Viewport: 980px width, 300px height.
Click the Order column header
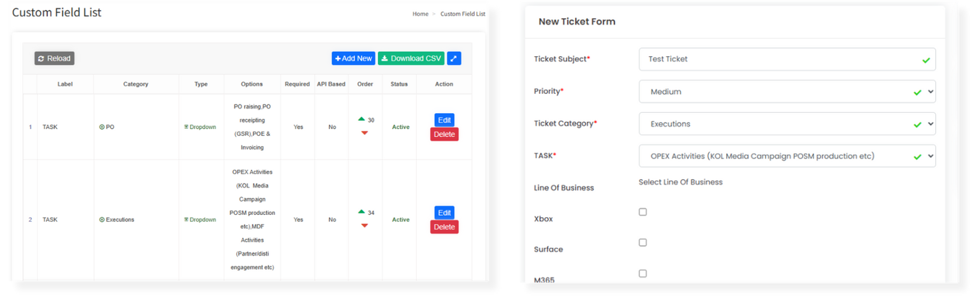pos(365,84)
